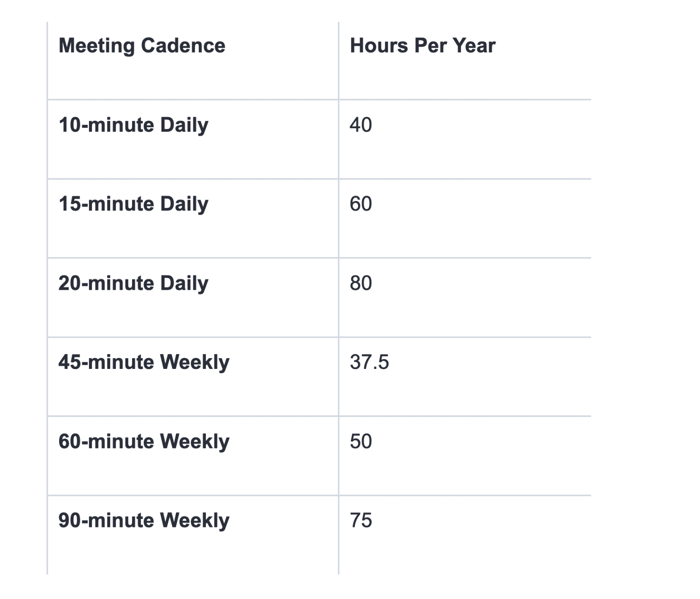Image resolution: width=700 pixels, height=599 pixels.
Task: Click the cell containing value 50
Action: [x=465, y=456]
